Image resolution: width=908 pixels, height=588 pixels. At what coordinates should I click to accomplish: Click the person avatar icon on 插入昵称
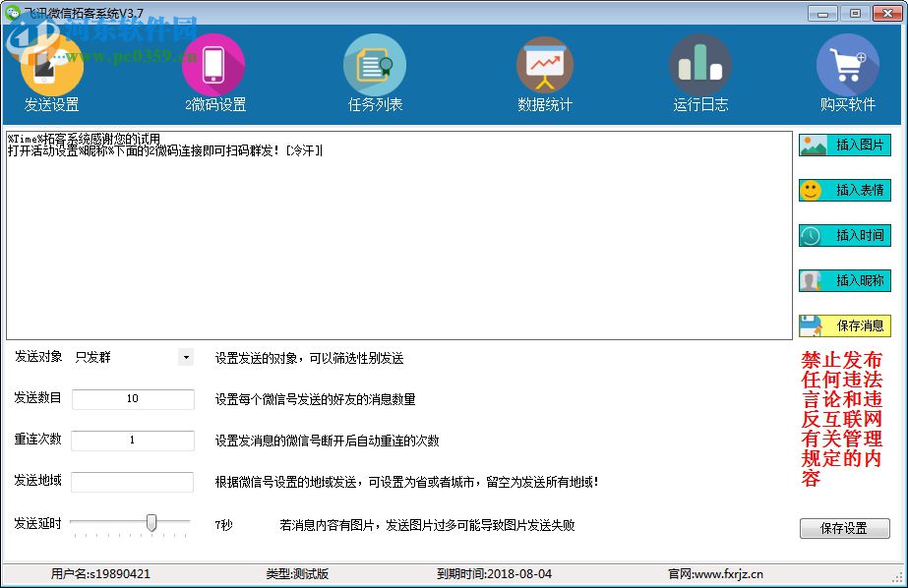click(811, 280)
